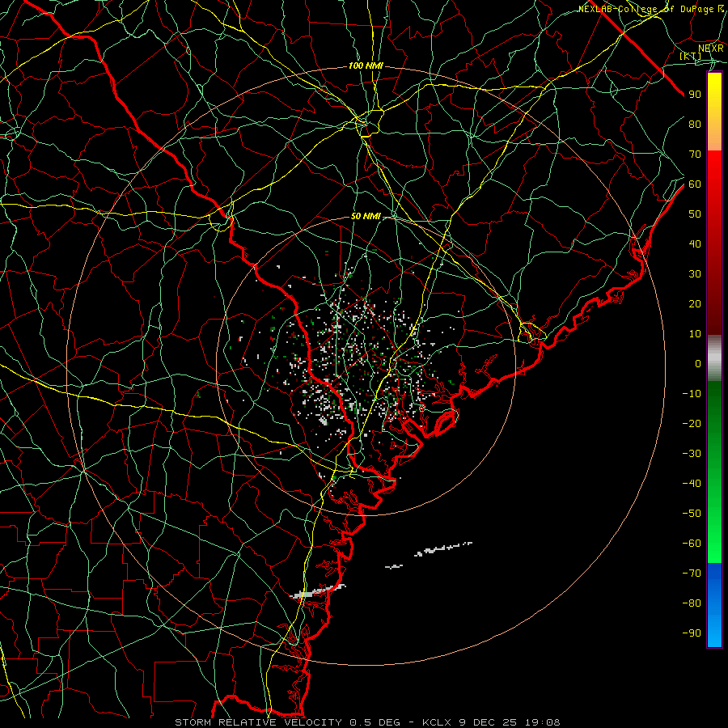
Task: Click the blue segment of the velocity color bar
Action: pos(714,605)
